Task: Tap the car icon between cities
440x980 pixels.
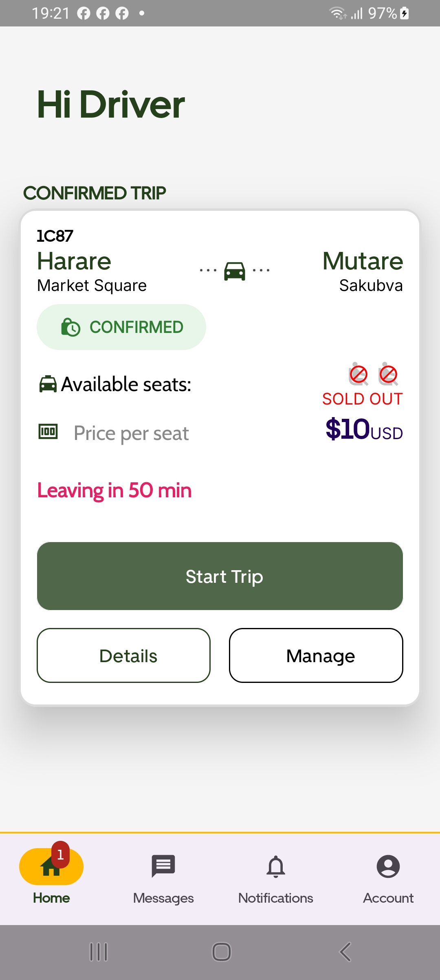Action: click(235, 271)
